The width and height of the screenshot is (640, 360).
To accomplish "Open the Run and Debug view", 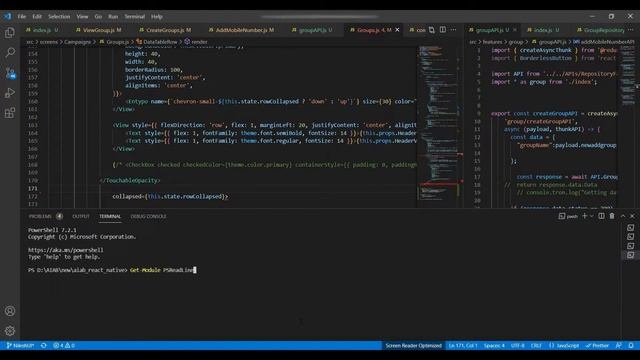I will [x=10, y=93].
